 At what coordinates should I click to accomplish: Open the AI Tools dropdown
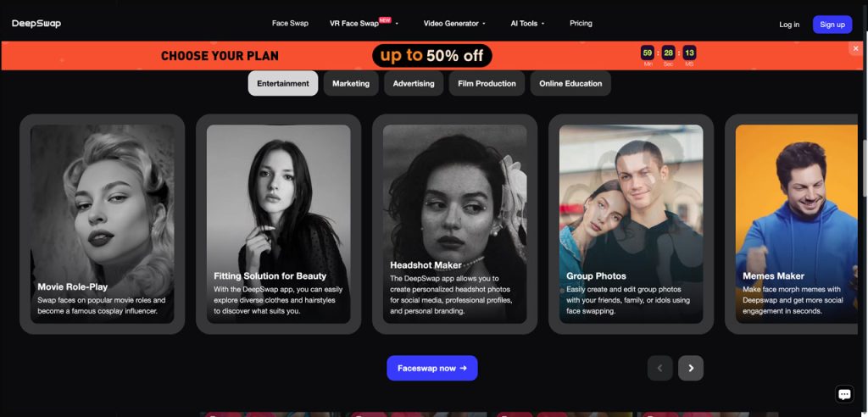527,23
